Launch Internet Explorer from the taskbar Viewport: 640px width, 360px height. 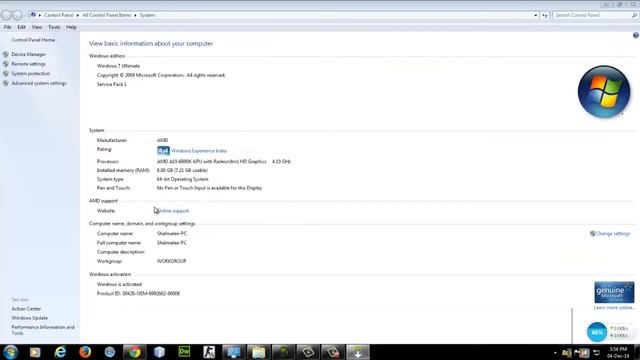(x=60, y=352)
